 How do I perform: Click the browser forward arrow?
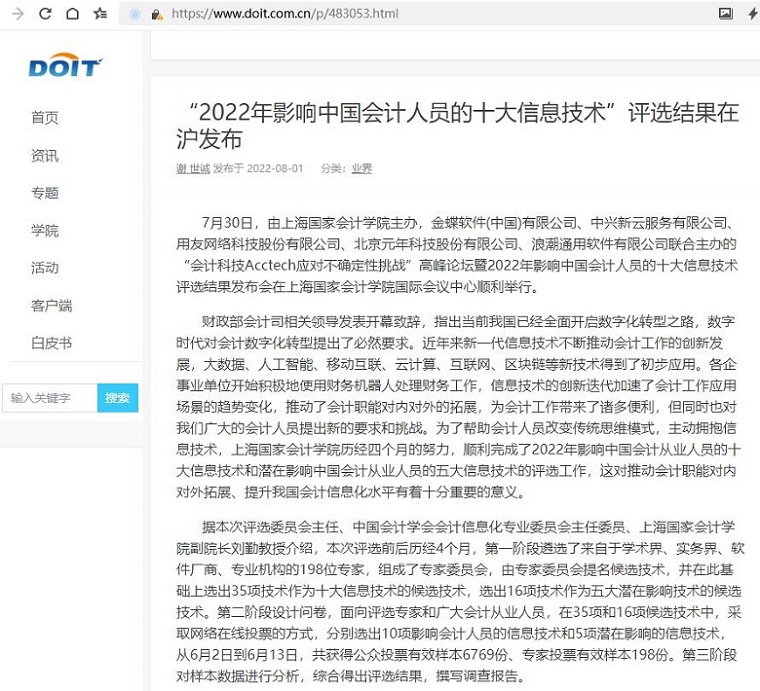pos(17,14)
